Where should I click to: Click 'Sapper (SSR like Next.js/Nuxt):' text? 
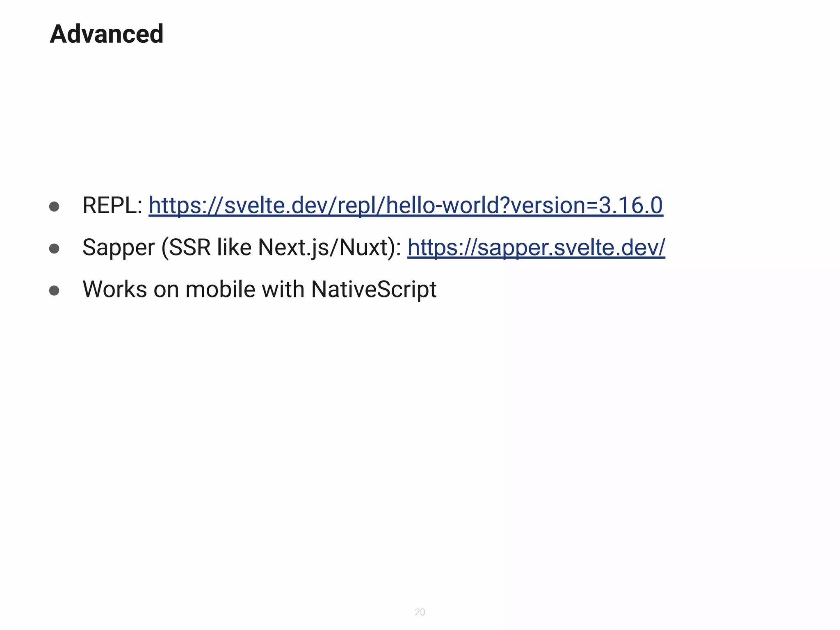point(242,247)
